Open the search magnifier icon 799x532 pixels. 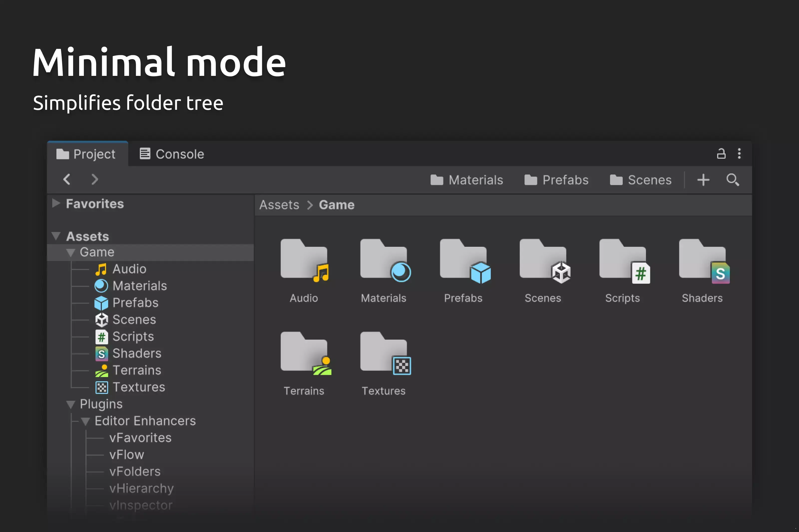733,180
